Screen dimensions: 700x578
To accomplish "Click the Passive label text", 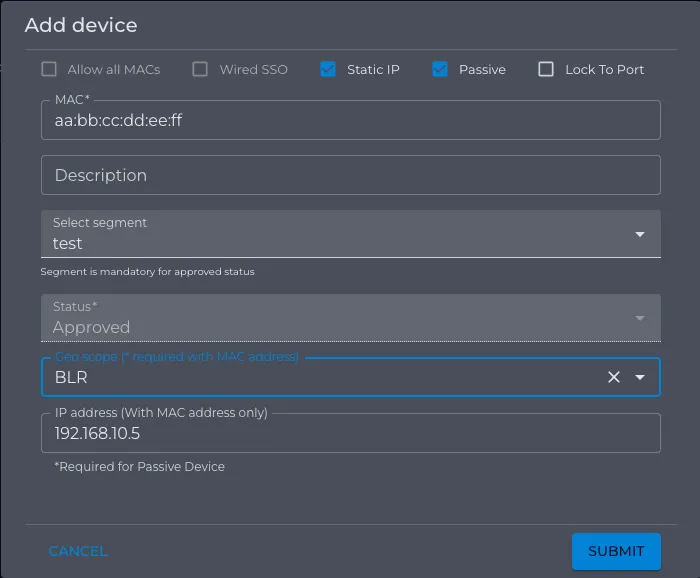I will (x=482, y=70).
